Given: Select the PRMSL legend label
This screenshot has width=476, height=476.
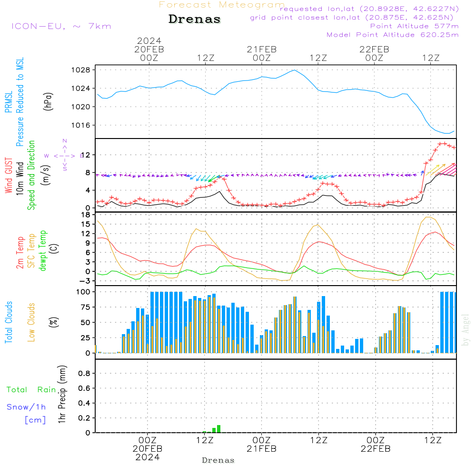Looking at the screenshot, I should pyautogui.click(x=9, y=99).
